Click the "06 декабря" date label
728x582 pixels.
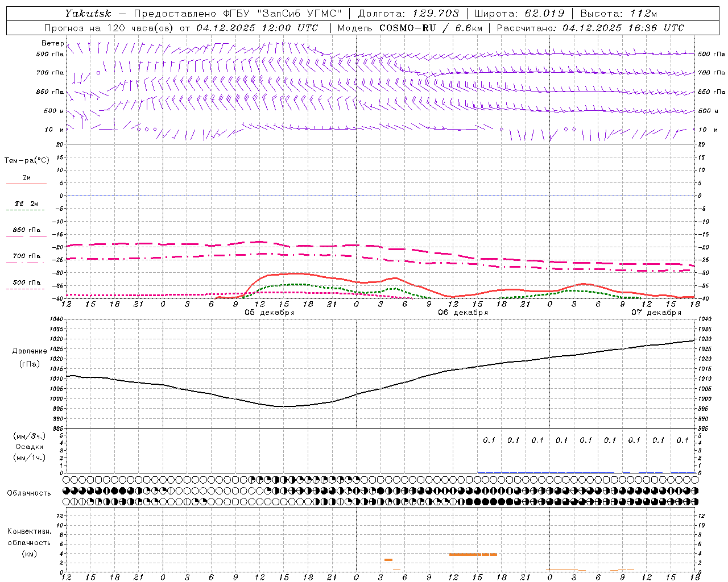[463, 313]
